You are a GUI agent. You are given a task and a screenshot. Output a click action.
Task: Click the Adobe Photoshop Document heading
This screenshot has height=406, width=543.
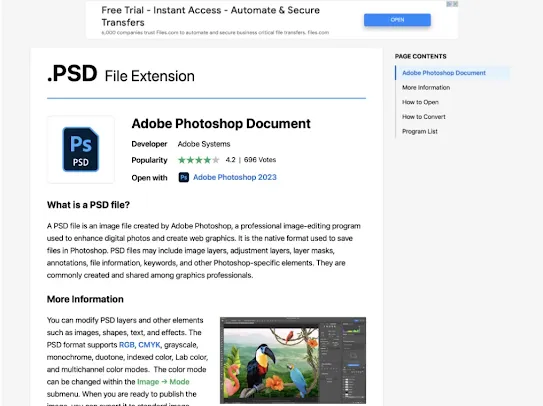click(221, 124)
